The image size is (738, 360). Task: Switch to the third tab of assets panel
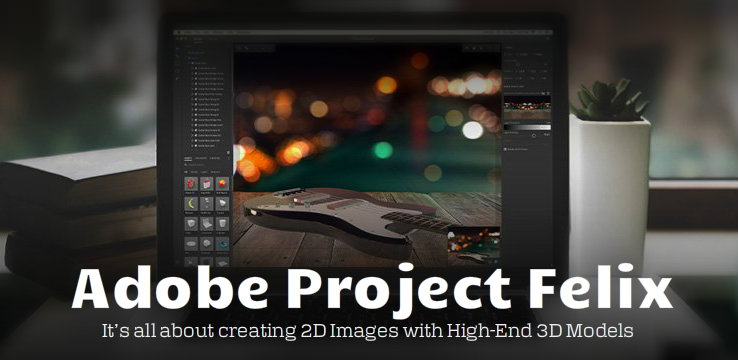pyautogui.click(x=215, y=158)
